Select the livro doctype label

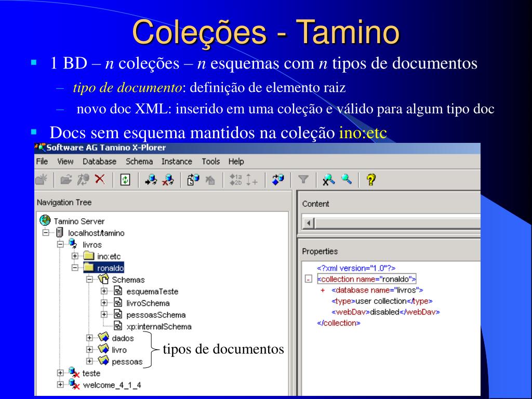(x=119, y=350)
